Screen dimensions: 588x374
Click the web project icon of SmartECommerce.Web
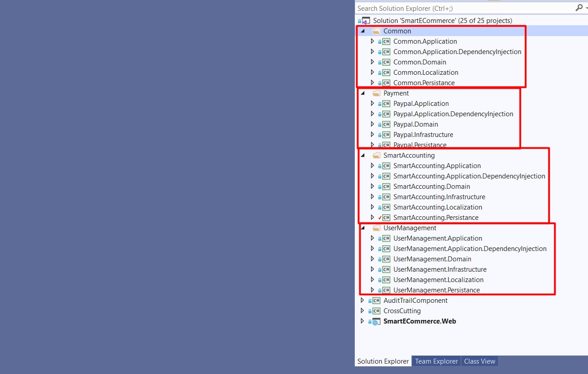click(x=376, y=322)
